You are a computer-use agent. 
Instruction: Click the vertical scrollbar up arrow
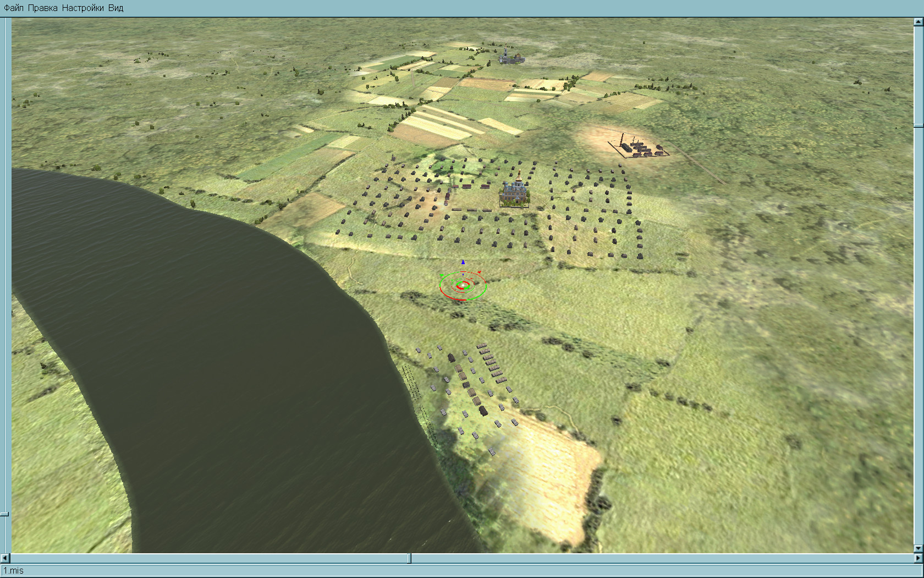[x=919, y=22]
